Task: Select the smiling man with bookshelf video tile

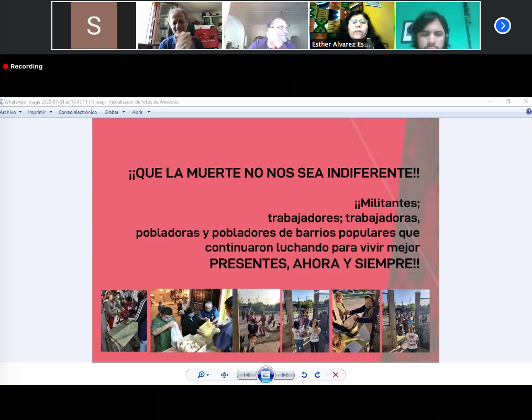Action: pos(180,26)
